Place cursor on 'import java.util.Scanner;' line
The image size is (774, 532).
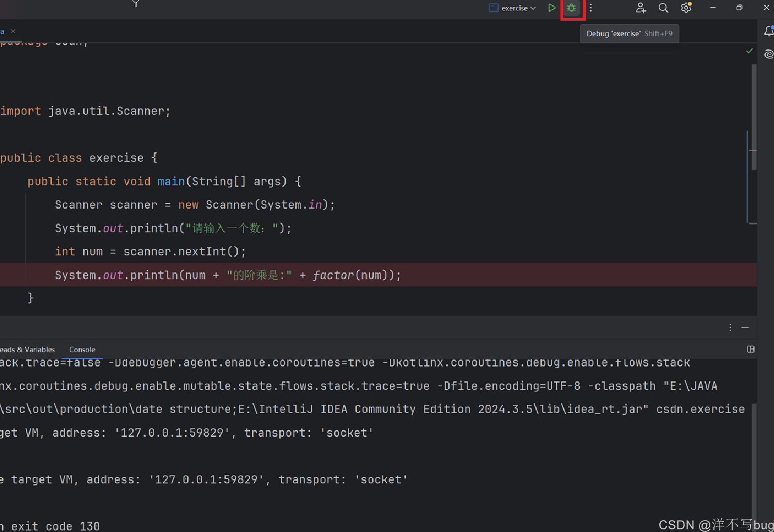click(x=85, y=111)
